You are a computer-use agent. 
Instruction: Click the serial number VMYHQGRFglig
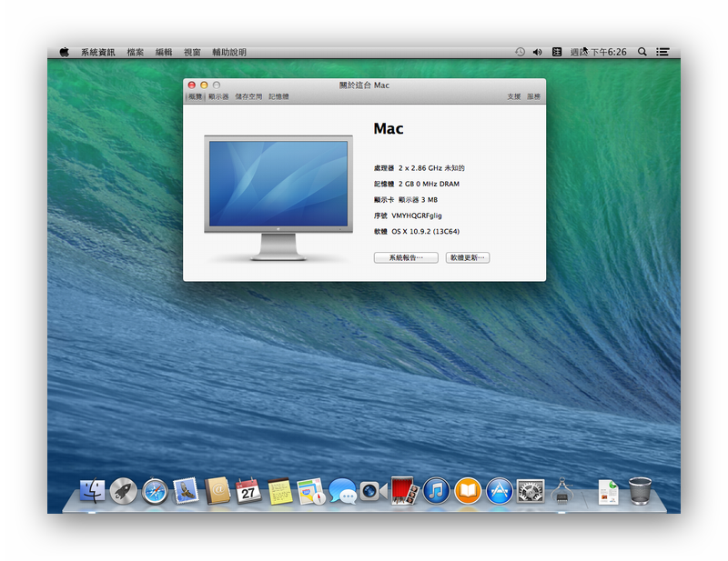pos(417,215)
